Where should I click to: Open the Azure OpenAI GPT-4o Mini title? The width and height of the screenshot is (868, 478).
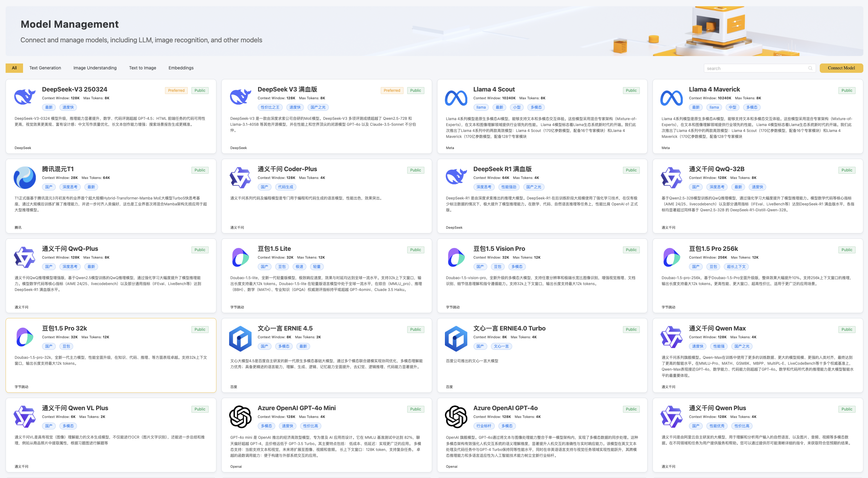(x=296, y=408)
